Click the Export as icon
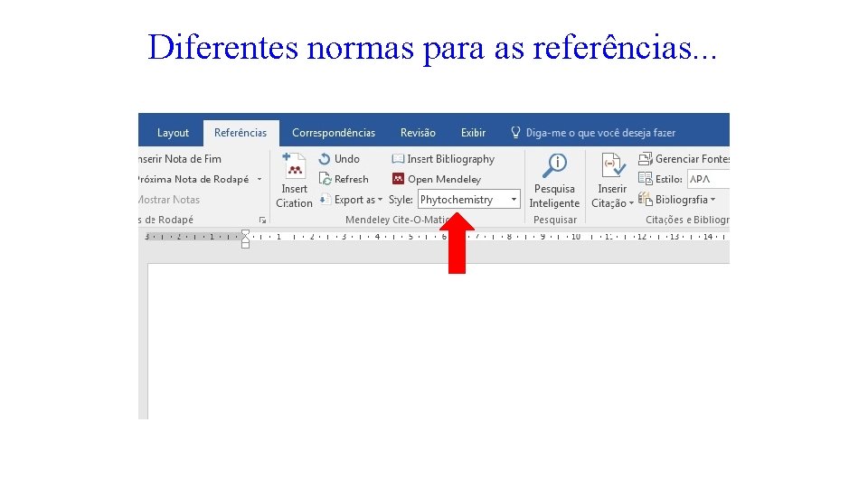The image size is (868, 488). [x=325, y=199]
